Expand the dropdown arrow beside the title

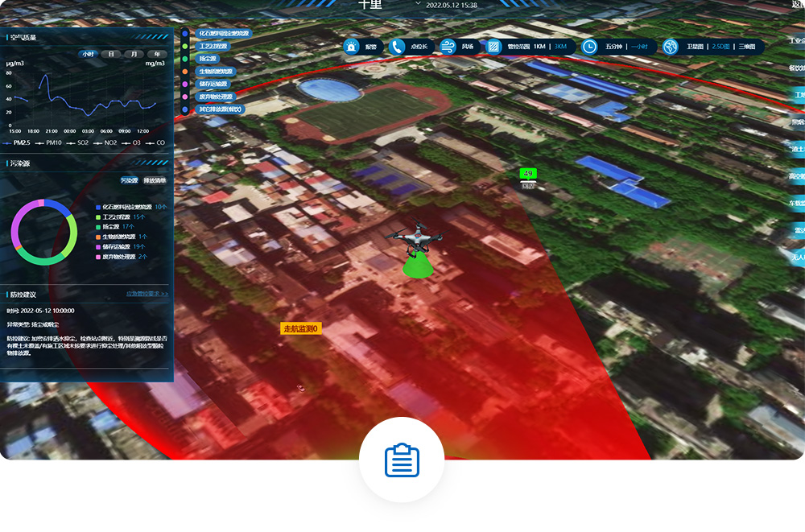pos(417,4)
